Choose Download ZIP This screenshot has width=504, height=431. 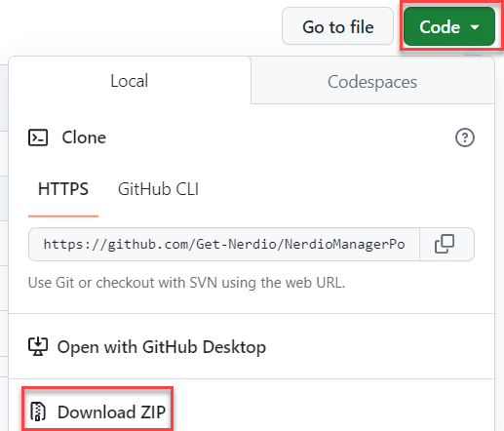click(97, 411)
